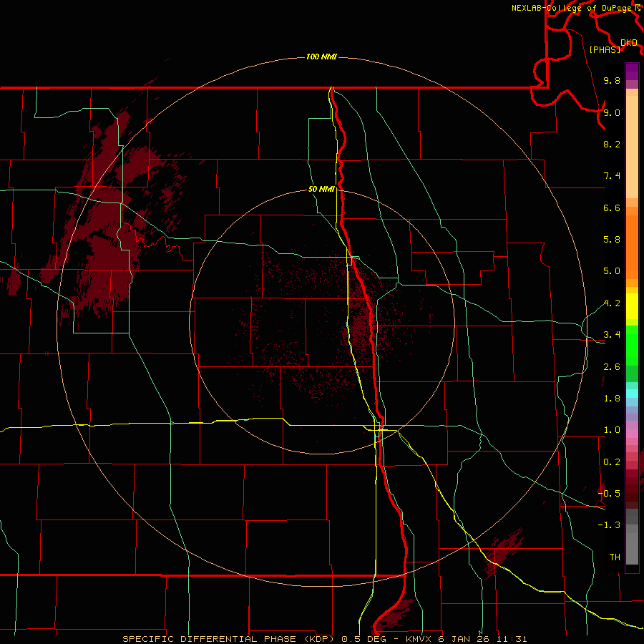Click the 8.2 scale value
The image size is (644, 644).
pos(612,144)
